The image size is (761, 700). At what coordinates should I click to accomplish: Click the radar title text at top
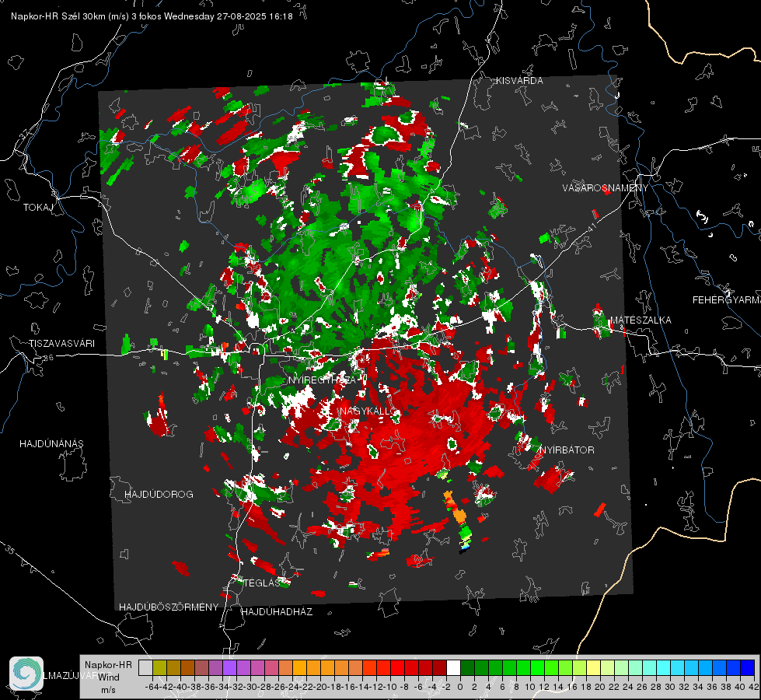[152, 16]
